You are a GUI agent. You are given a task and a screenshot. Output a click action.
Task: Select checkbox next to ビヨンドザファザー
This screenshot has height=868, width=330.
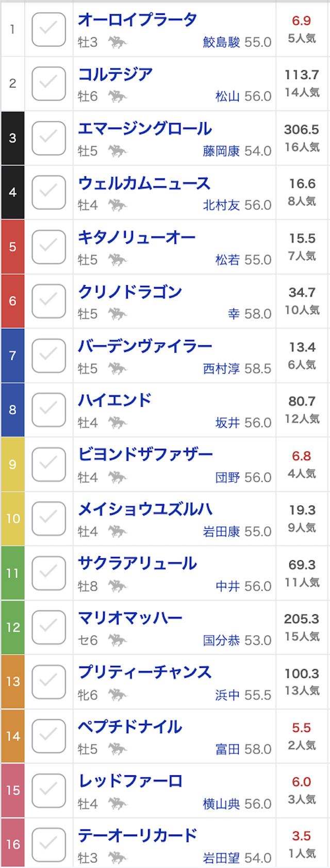tap(49, 464)
